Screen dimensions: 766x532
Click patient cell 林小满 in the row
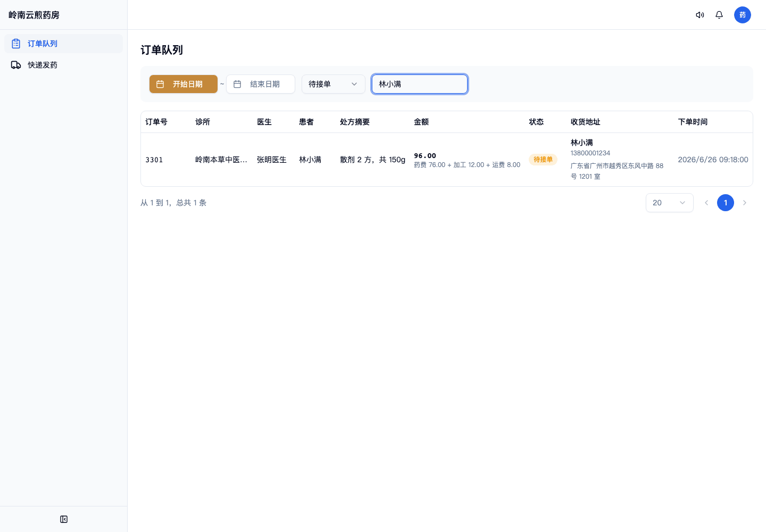(x=310, y=160)
